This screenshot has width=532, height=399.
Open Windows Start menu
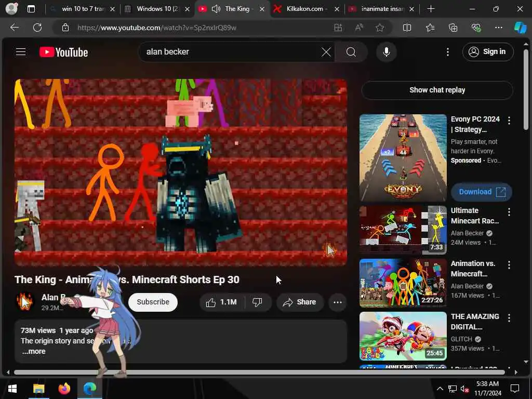(x=12, y=389)
